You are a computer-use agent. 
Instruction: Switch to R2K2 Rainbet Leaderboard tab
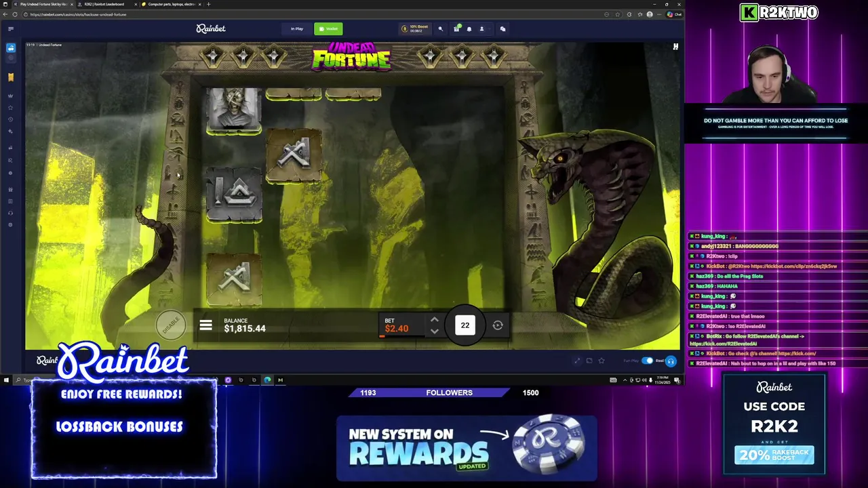[x=105, y=4]
